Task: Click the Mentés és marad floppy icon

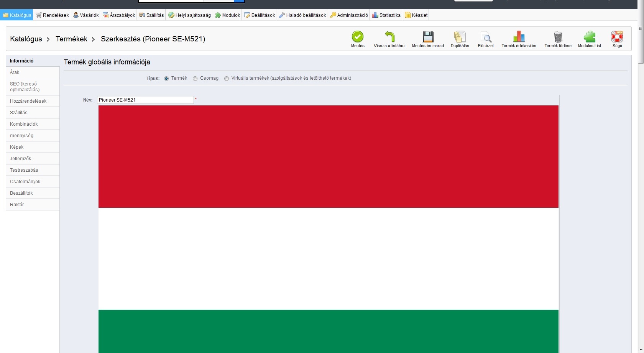Action: coord(428,36)
